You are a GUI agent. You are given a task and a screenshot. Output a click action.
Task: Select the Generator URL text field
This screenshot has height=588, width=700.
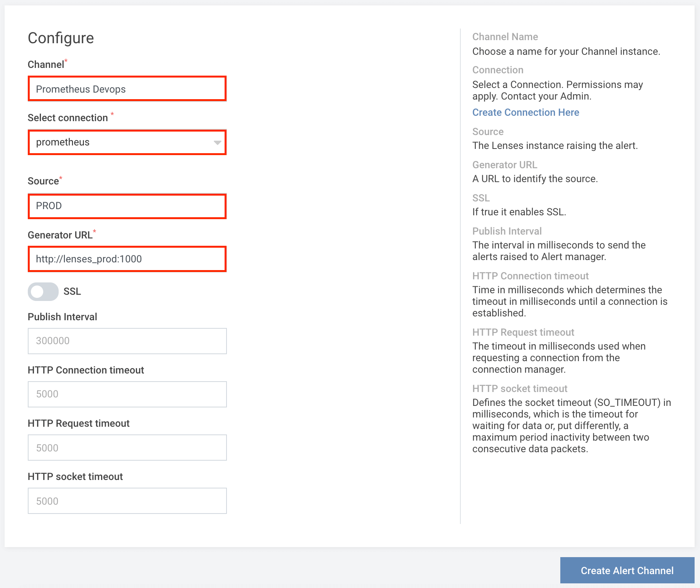(x=127, y=259)
